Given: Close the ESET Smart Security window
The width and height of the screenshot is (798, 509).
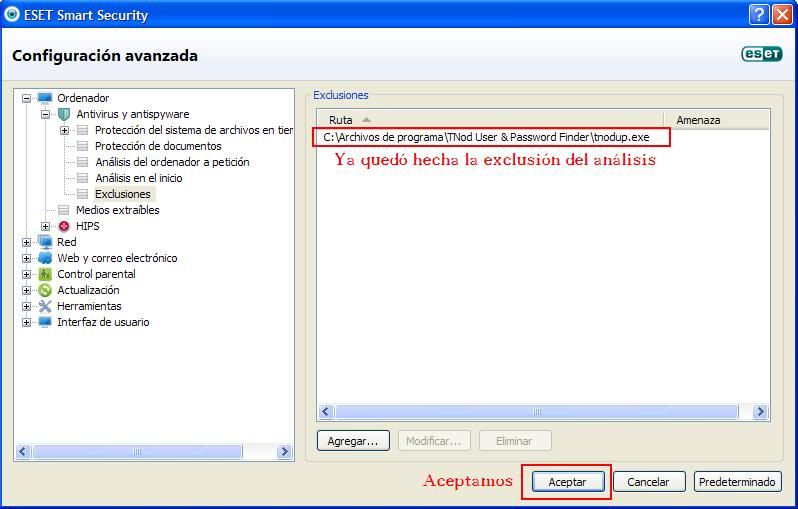Looking at the screenshot, I should point(783,15).
